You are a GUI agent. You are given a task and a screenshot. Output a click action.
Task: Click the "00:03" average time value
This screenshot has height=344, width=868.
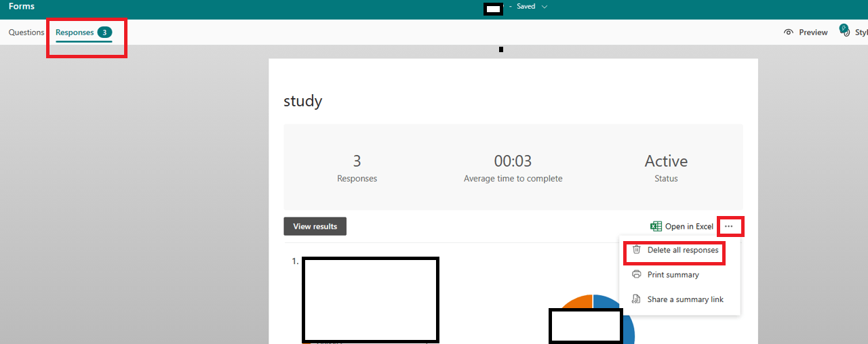tap(513, 161)
